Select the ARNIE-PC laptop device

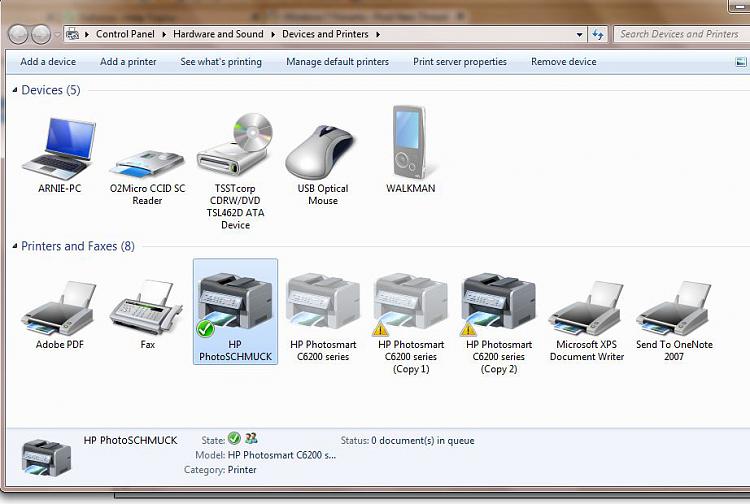click(59, 154)
